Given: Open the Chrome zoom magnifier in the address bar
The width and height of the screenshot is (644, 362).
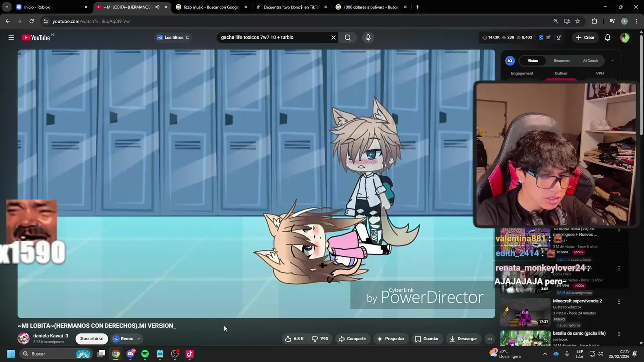Looking at the screenshot, I should click(556, 21).
